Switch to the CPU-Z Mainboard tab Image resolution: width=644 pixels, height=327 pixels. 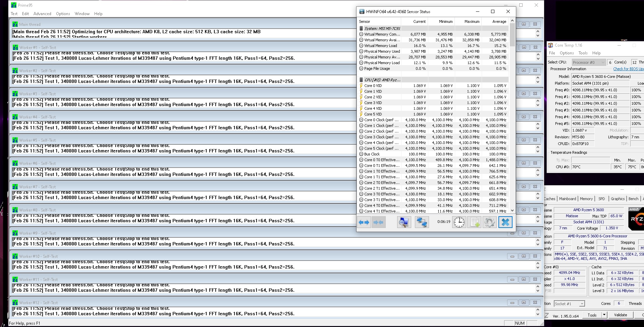(568, 199)
